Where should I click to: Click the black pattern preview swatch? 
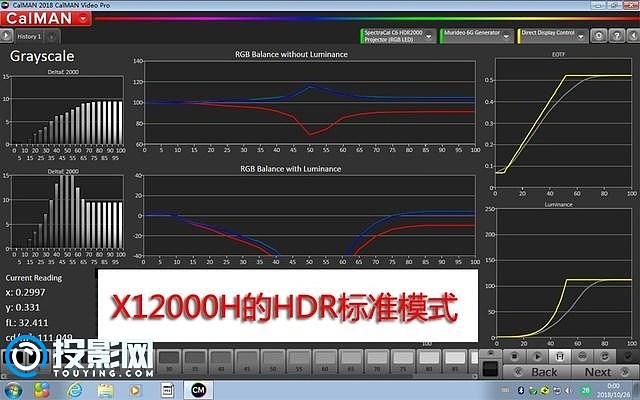click(490, 368)
